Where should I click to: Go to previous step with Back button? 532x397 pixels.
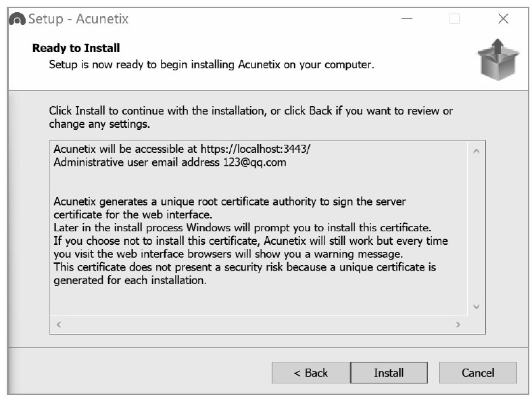coord(310,373)
